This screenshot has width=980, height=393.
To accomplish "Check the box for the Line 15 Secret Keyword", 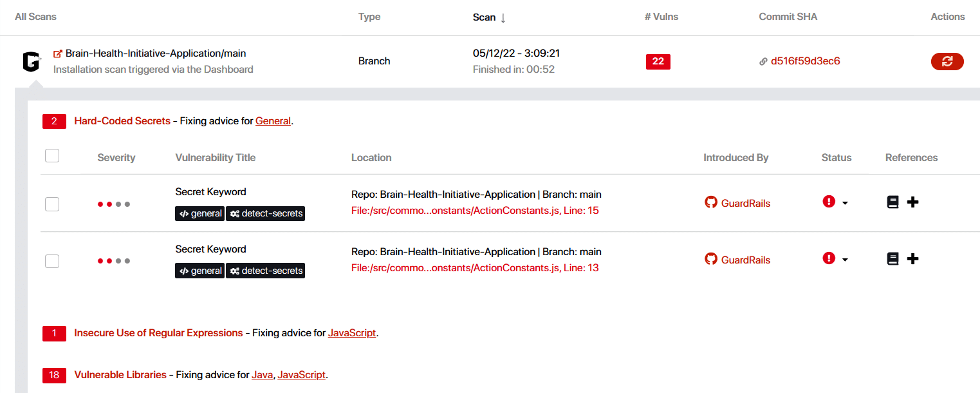I will pyautogui.click(x=52, y=204).
